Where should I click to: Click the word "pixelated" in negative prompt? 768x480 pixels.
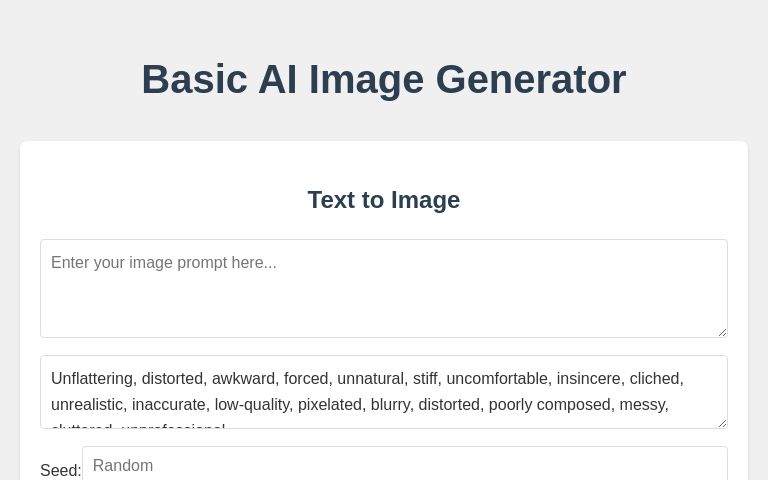(330, 405)
